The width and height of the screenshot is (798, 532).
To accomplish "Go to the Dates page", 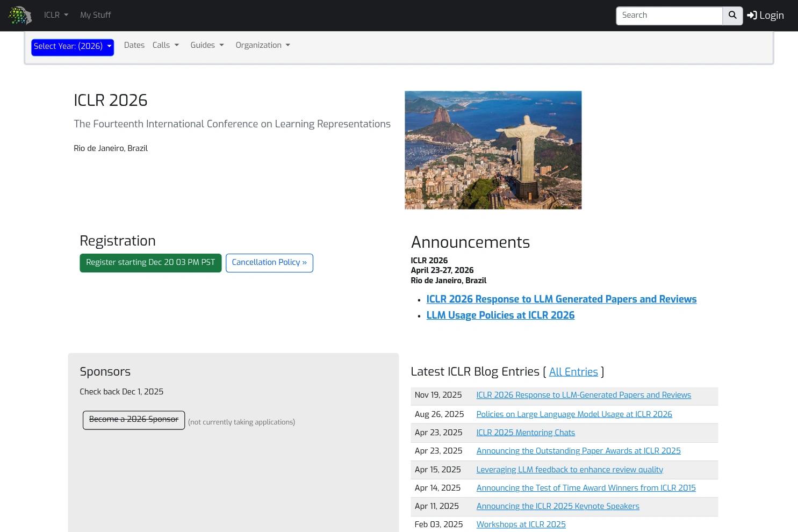I will [x=134, y=45].
